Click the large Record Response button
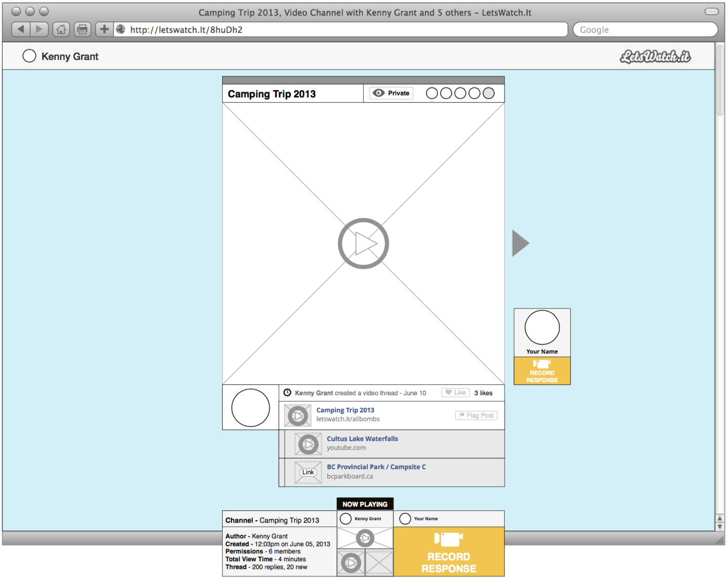This screenshot has width=728, height=580. (x=449, y=552)
